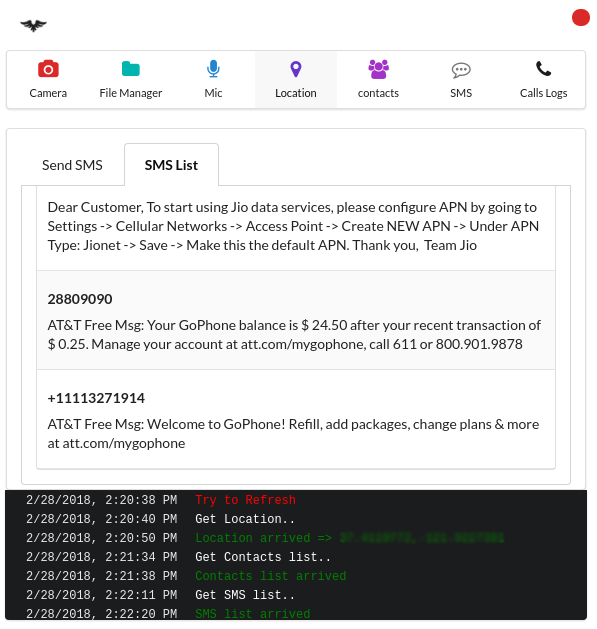Switch to the Send SMS tab
This screenshot has width=597, height=629.
(x=72, y=165)
